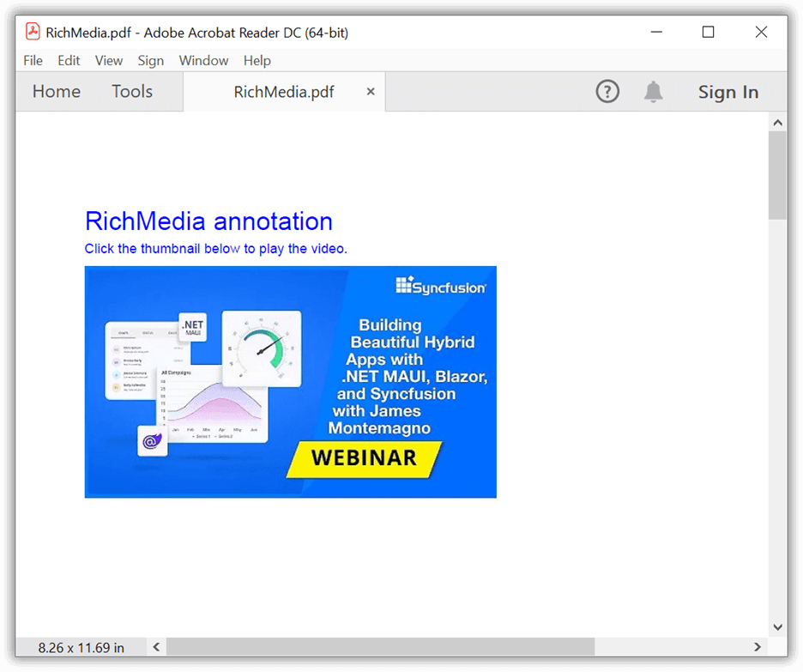The width and height of the screenshot is (803, 672).
Task: Click the vertical scroll down arrow
Action: [x=777, y=627]
